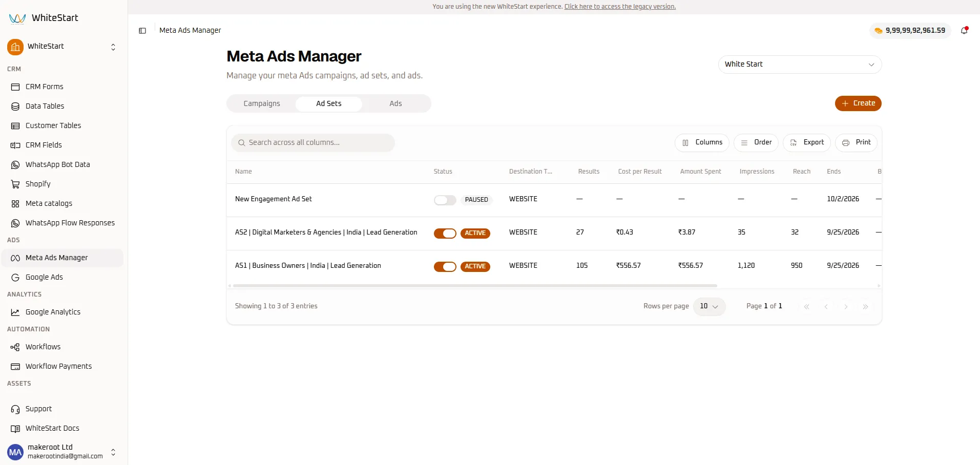Open Meta Ads Manager in sidebar
The height and width of the screenshot is (465, 980).
(x=62, y=258)
